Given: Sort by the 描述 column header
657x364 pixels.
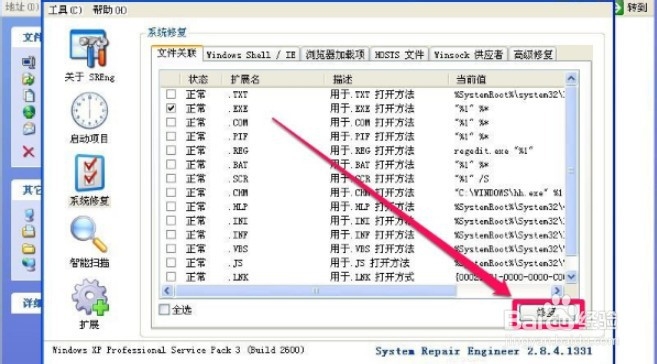Looking at the screenshot, I should coord(386,79).
